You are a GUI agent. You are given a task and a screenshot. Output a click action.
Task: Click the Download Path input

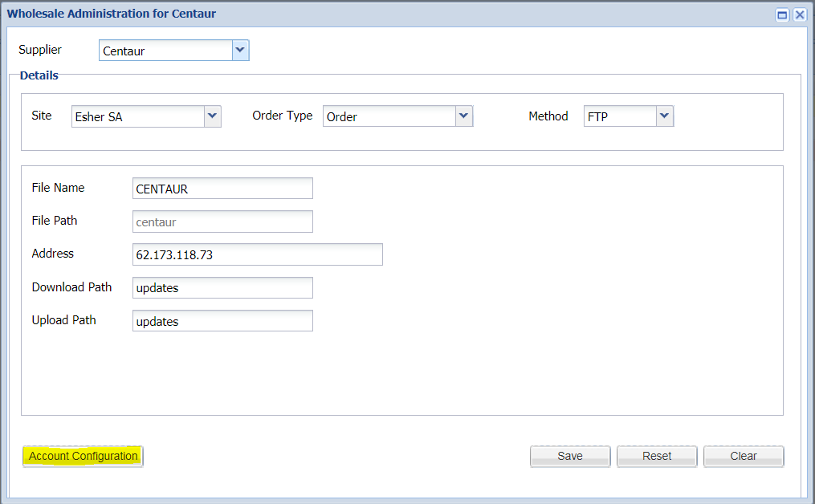click(x=222, y=288)
